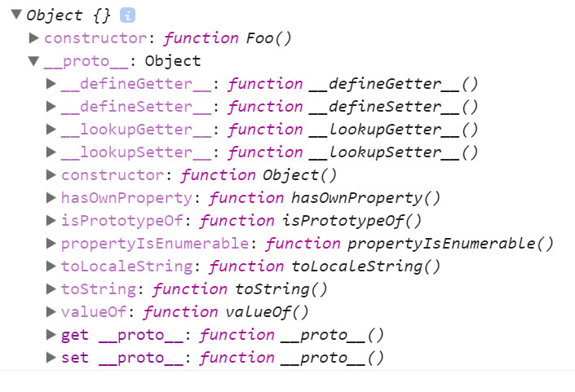The image size is (575, 392).
Task: Expand the __defineSetter__ property arrow
Action: point(51,107)
